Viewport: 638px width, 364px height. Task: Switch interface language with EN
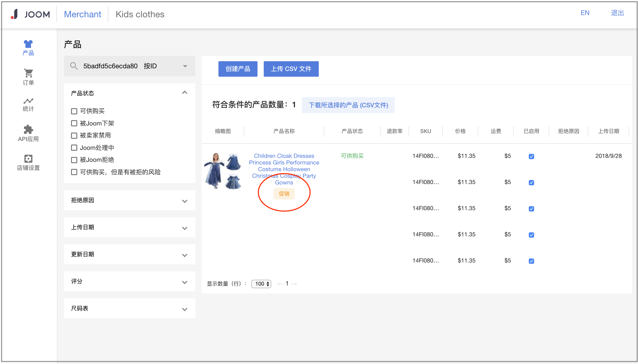585,13
